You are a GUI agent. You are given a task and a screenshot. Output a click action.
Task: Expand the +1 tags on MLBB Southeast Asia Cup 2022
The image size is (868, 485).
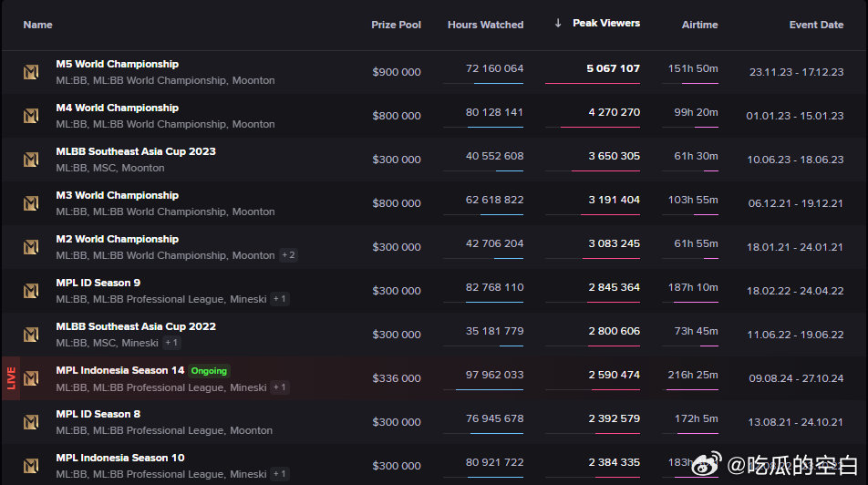pyautogui.click(x=171, y=343)
